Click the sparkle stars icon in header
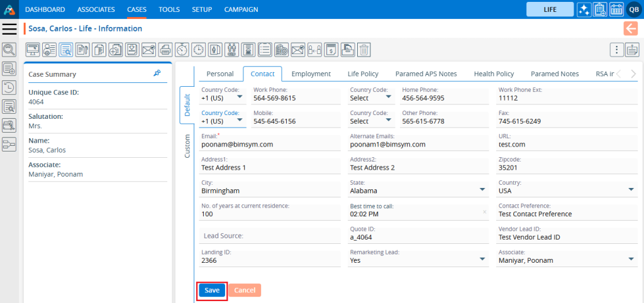Screen dimensions: 644x303 pyautogui.click(x=584, y=9)
